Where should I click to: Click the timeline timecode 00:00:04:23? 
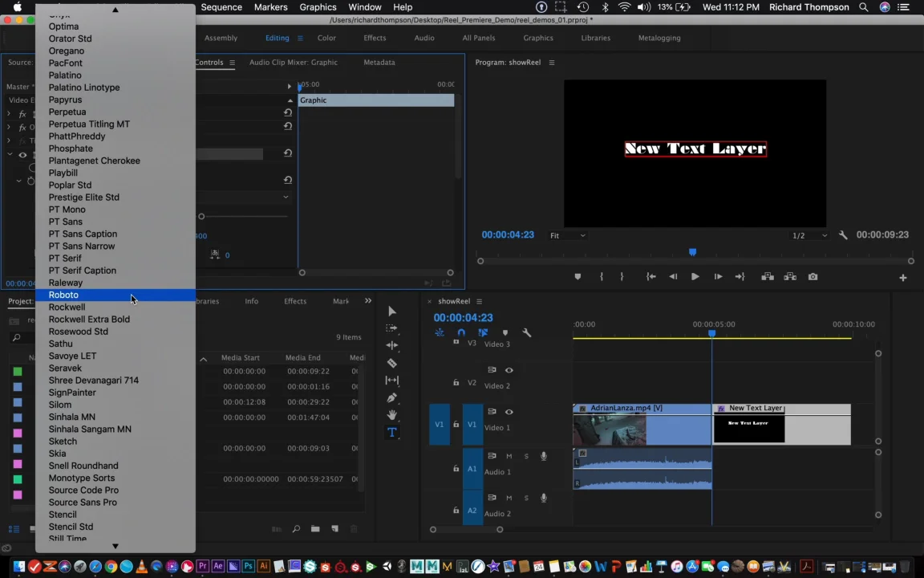pyautogui.click(x=463, y=318)
